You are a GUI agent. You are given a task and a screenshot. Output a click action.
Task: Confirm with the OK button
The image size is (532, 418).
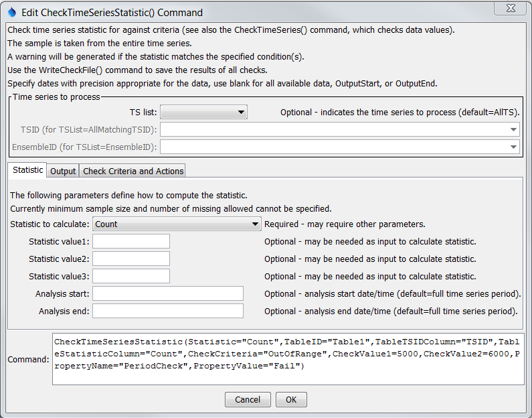coord(291,400)
